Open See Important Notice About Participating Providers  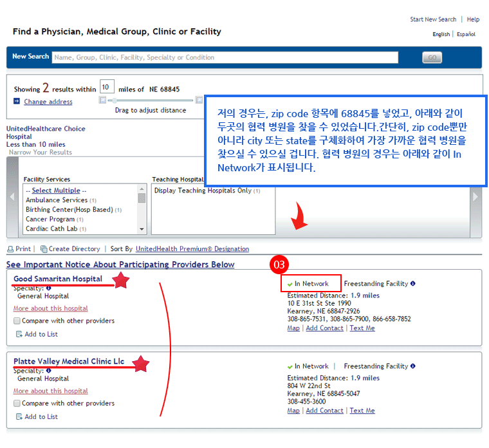tap(120, 265)
